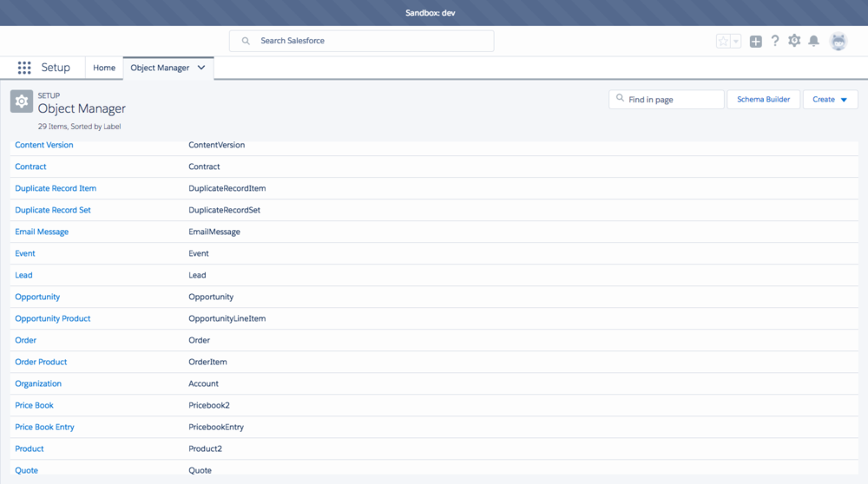Viewport: 868px width, 484px height.
Task: Open the Opportunity object link
Action: pos(37,297)
